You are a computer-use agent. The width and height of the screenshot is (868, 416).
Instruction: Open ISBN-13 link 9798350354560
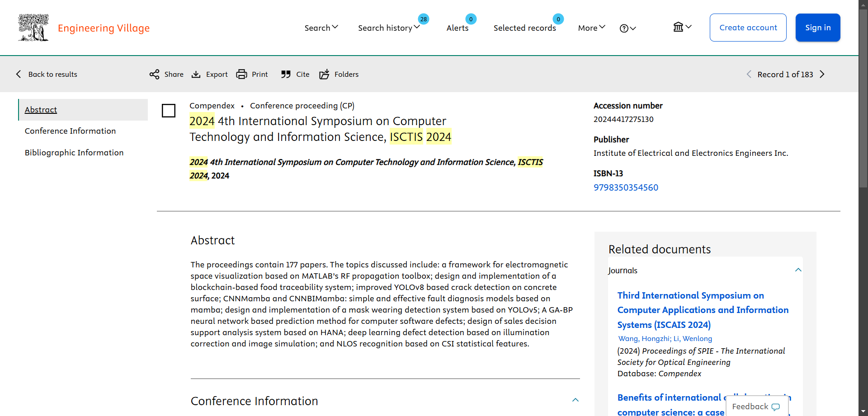pos(626,187)
